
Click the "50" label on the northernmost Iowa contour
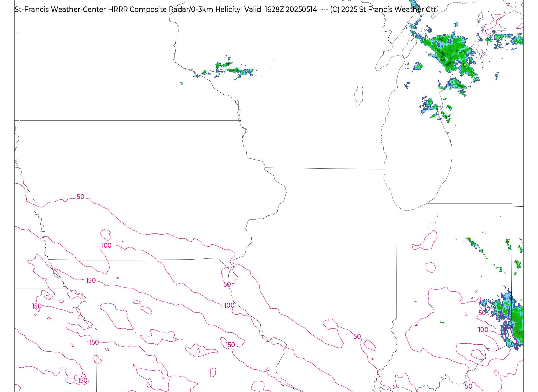80,197
